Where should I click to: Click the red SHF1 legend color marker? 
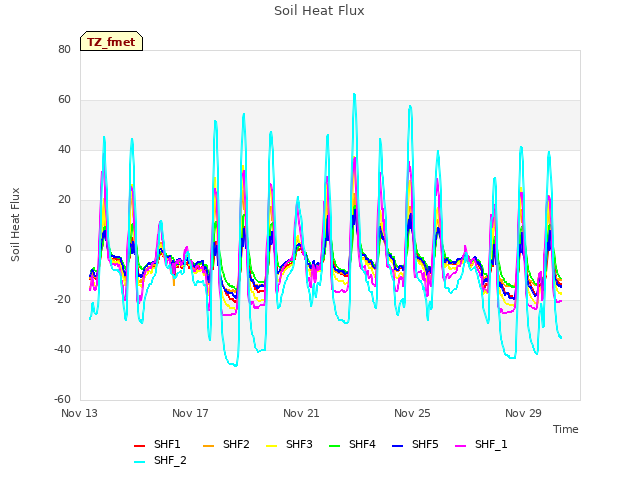coord(140,446)
